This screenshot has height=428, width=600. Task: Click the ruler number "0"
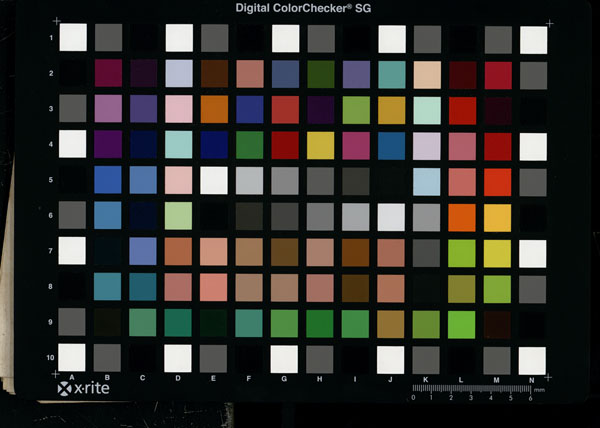(413, 397)
